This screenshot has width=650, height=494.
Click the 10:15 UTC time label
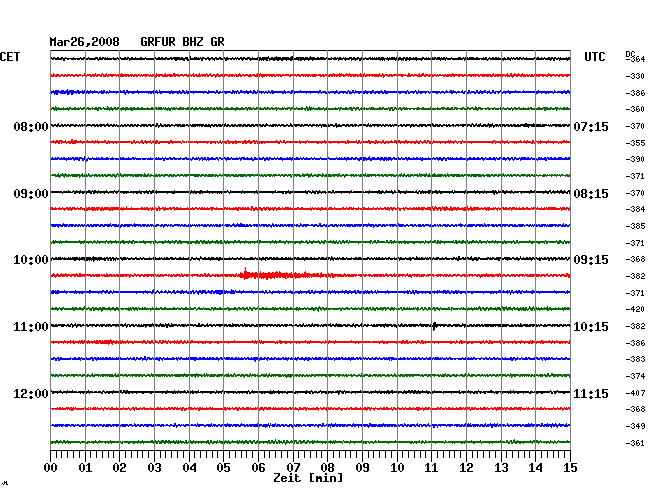click(591, 327)
